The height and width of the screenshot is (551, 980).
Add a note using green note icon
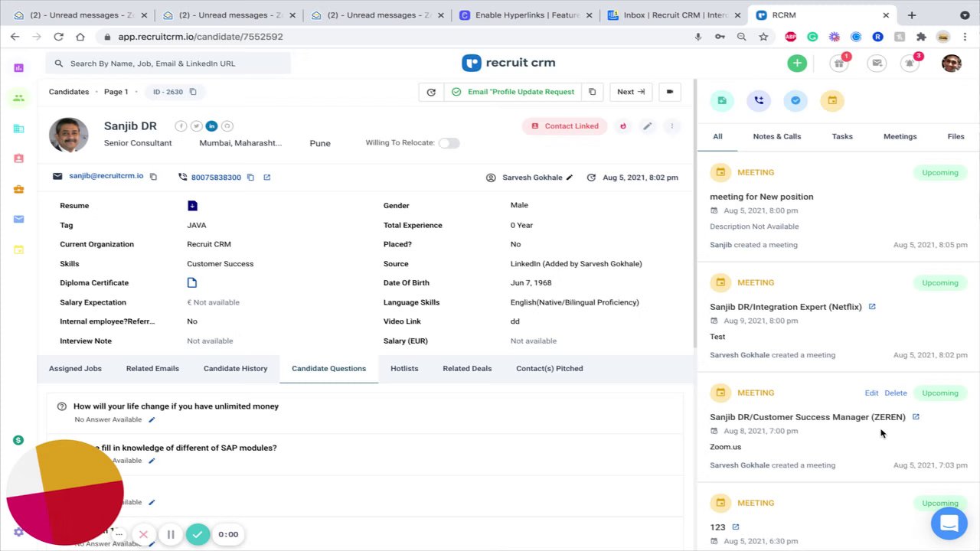click(722, 100)
